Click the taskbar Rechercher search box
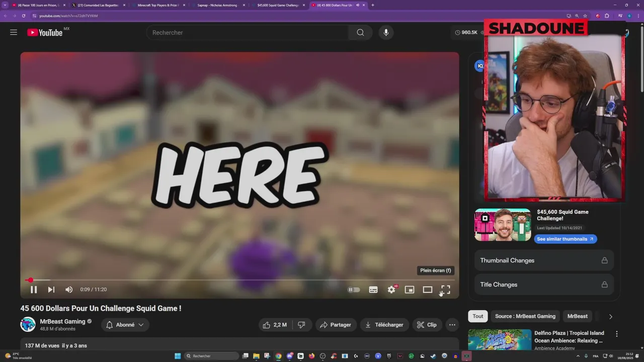 pyautogui.click(x=211, y=356)
